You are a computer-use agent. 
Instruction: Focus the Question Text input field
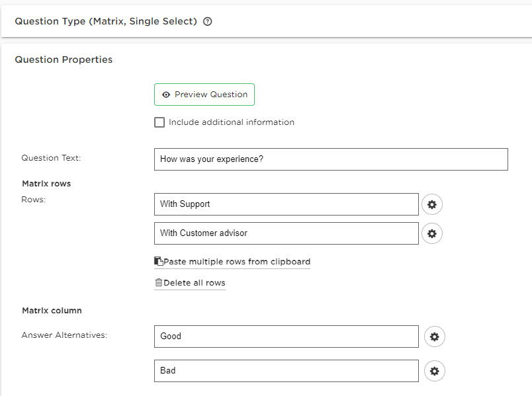331,159
